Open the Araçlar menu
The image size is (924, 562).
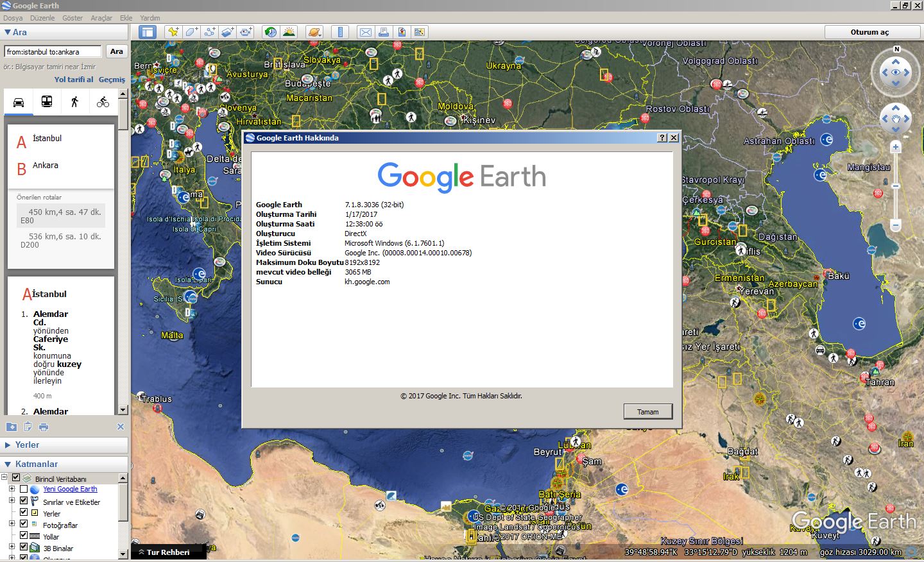point(101,18)
